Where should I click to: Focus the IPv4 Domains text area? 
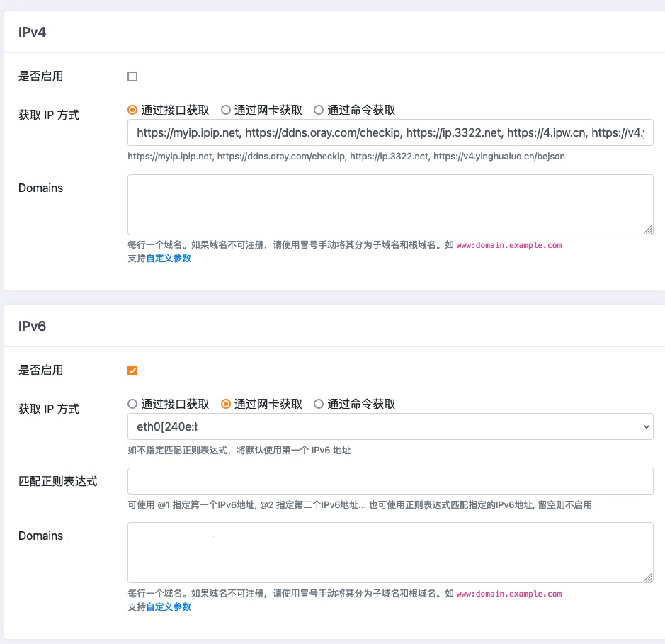click(x=390, y=204)
